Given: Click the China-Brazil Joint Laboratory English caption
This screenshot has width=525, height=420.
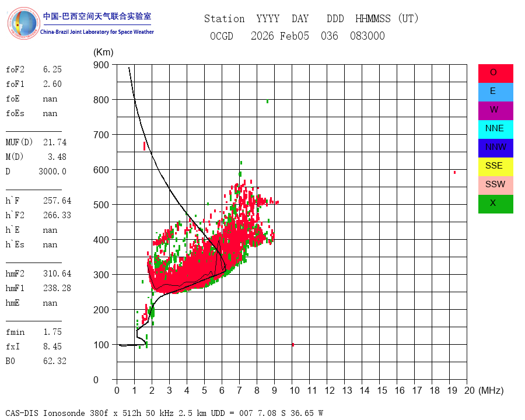Looking at the screenshot, I should tap(97, 32).
